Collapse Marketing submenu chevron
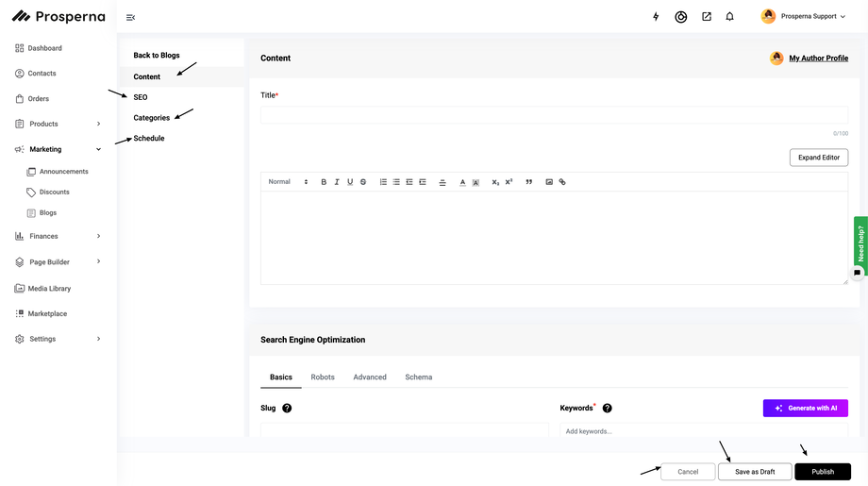Viewport: 868px width, 486px height. [x=98, y=149]
